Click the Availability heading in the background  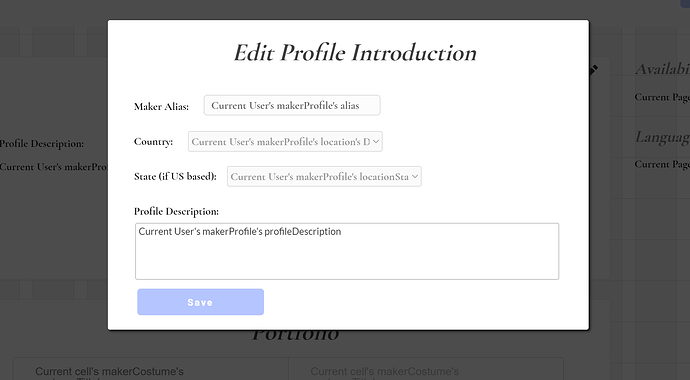pyautogui.click(x=662, y=69)
